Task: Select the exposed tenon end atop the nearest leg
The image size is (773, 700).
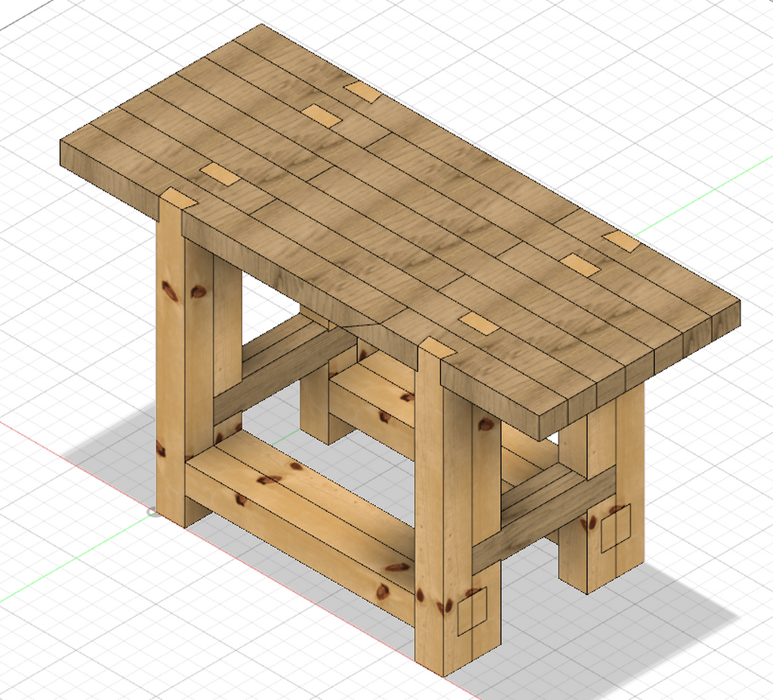Action: tap(437, 347)
